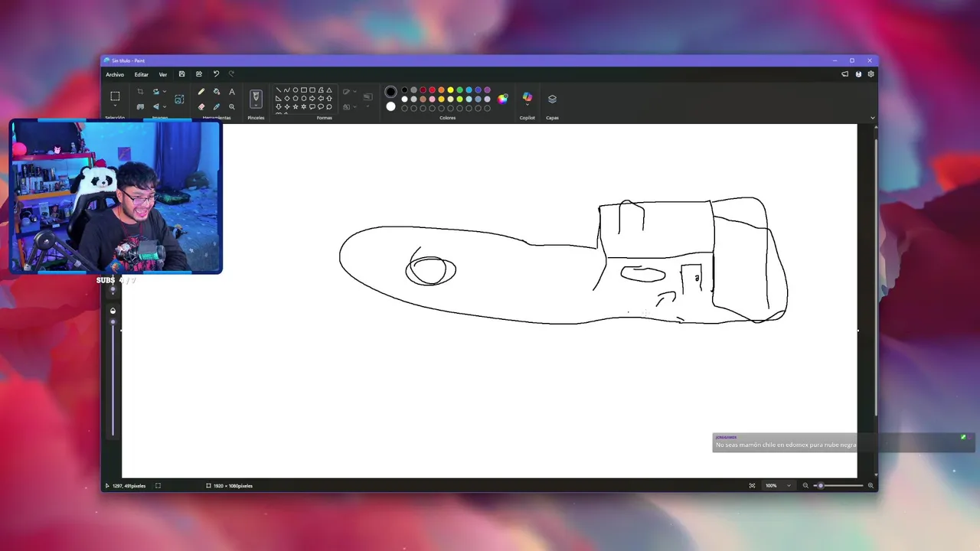Expand the selection options dropdown
The image size is (980, 551).
(x=115, y=106)
